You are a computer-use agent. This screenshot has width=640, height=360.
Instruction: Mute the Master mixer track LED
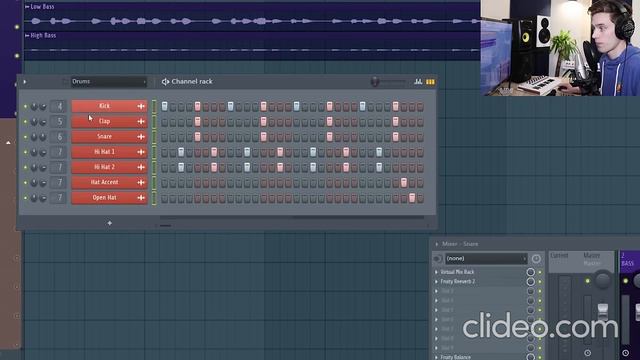588,281
